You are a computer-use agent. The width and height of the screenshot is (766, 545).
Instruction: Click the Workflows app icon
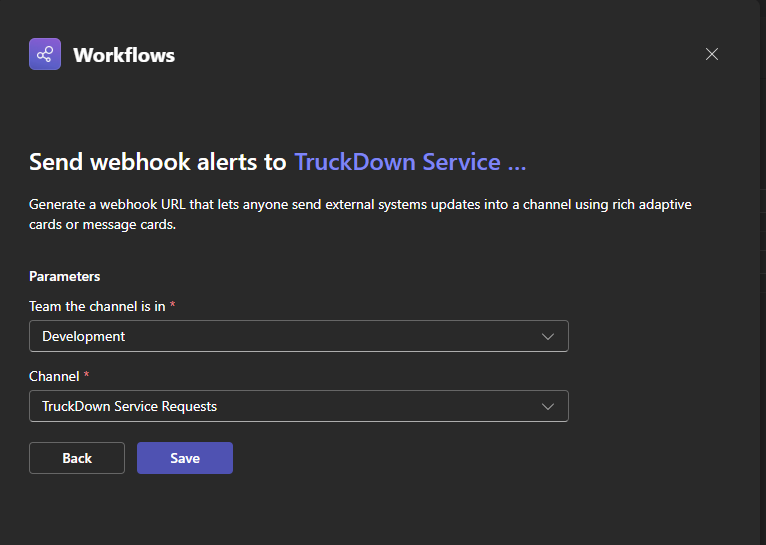(45, 54)
